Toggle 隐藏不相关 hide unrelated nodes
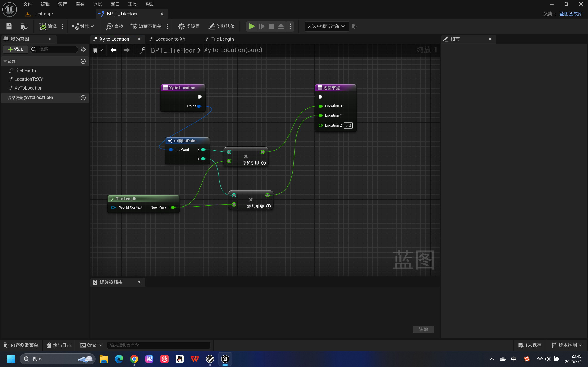This screenshot has width=588, height=367. [x=146, y=26]
